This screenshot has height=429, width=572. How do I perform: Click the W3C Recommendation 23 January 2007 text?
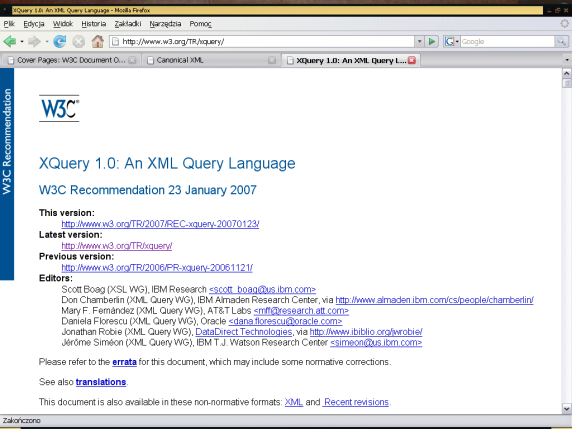point(148,190)
